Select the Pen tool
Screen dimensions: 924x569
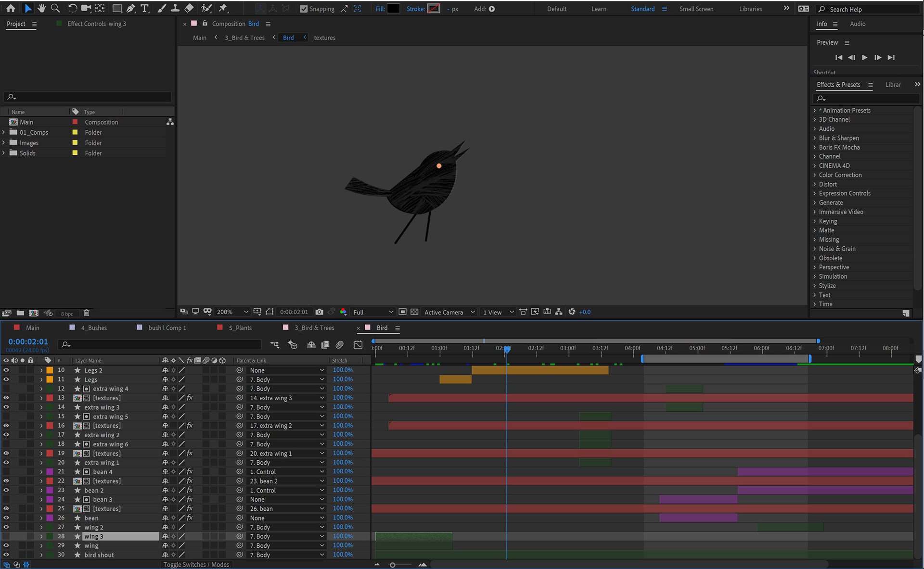(x=131, y=8)
